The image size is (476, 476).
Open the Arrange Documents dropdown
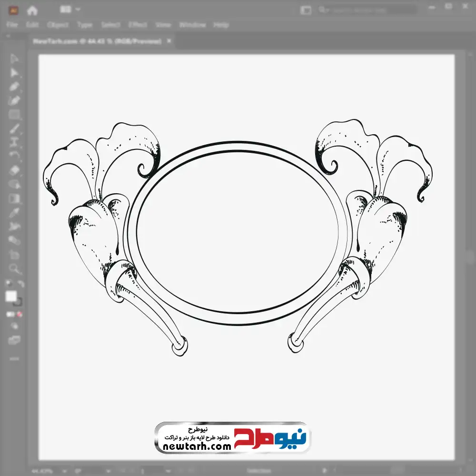point(70,10)
